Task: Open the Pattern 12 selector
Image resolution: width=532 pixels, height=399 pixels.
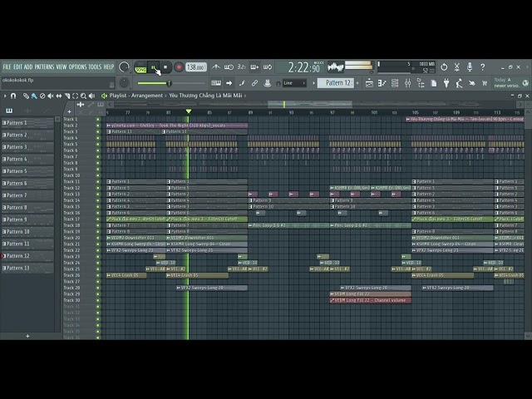Action: pyautogui.click(x=336, y=83)
